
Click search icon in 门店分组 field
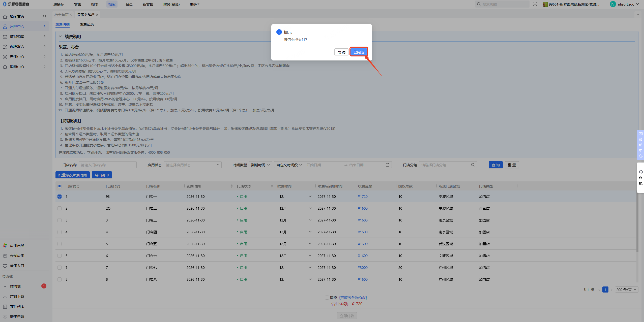(x=473, y=165)
